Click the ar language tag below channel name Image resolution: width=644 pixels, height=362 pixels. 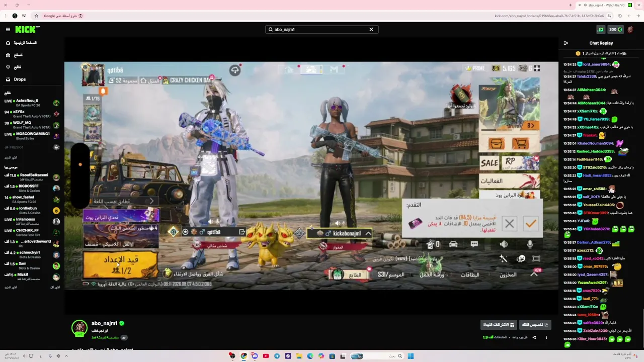pyautogui.click(x=124, y=338)
